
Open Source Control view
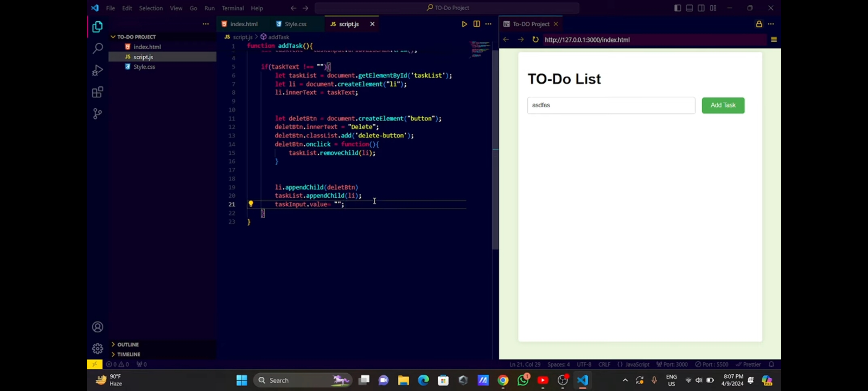[x=98, y=114]
